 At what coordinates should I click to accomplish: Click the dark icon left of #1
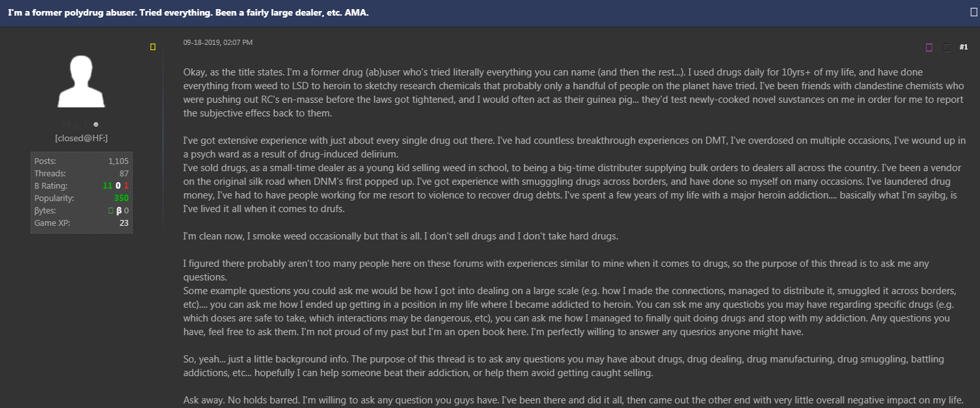click(x=947, y=48)
